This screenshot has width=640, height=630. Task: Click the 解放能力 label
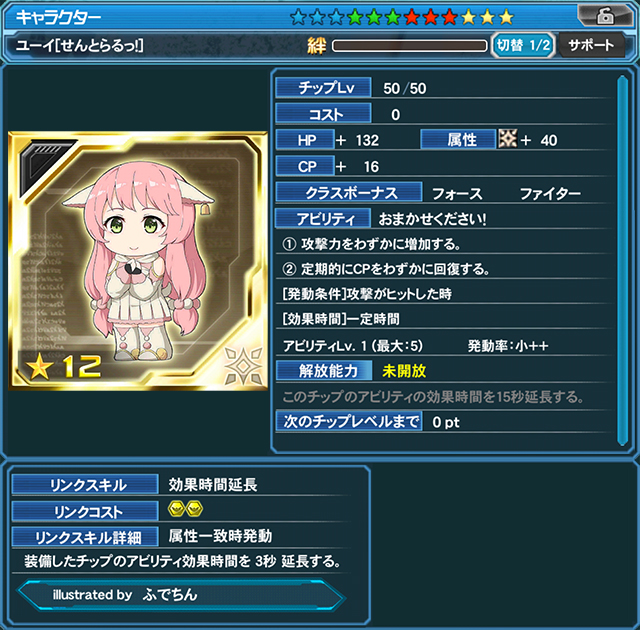[324, 371]
